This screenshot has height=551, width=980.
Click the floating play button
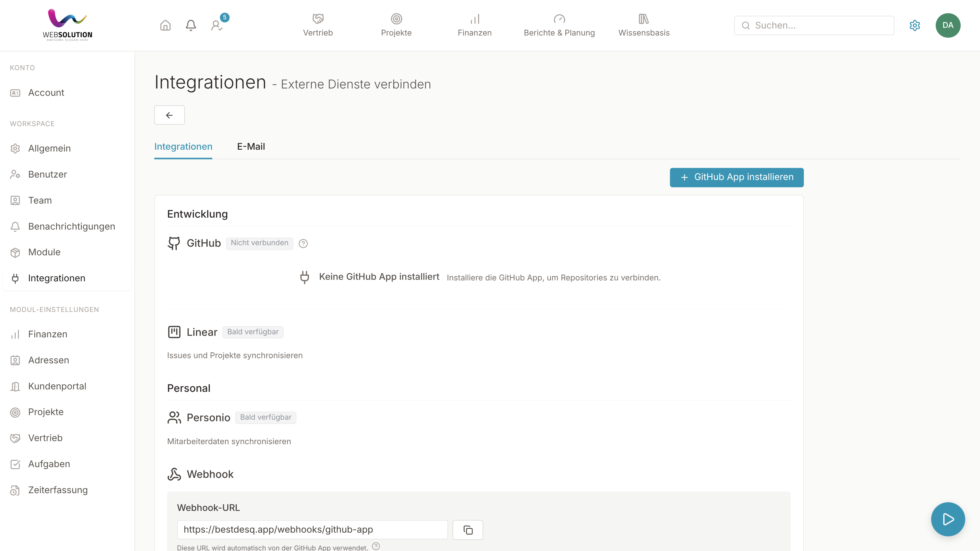point(948,519)
